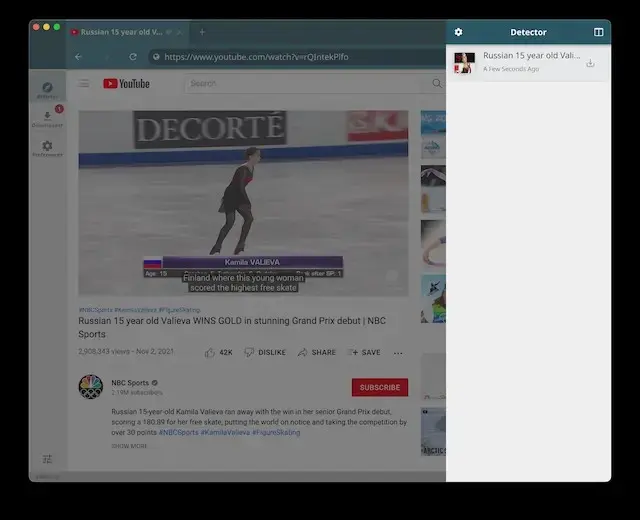Close the Russian 15 year old tab
The image size is (640, 520).
coord(179,32)
